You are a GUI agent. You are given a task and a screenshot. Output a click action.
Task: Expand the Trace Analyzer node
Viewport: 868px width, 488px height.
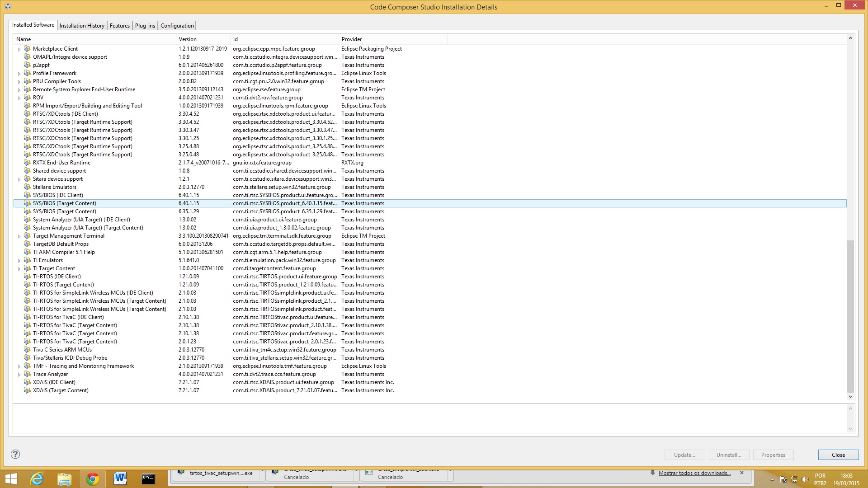(x=19, y=374)
